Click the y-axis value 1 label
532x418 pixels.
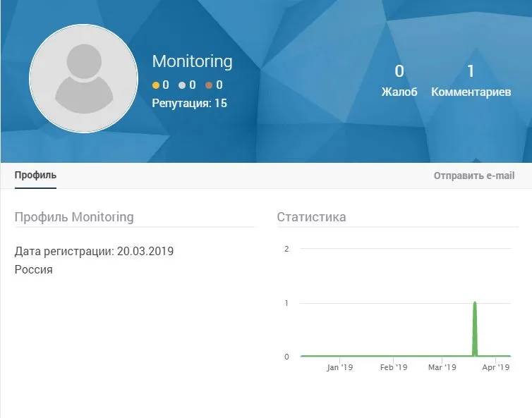pyautogui.click(x=286, y=303)
